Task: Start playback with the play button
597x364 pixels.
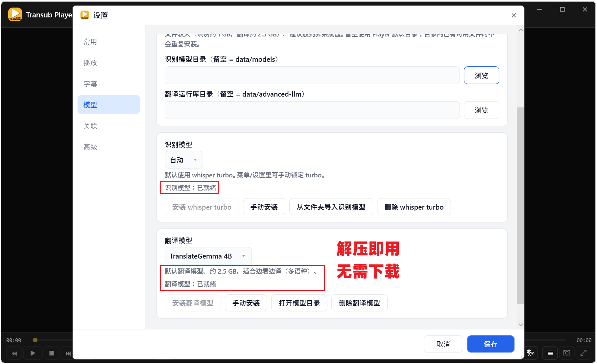Action: (x=33, y=353)
